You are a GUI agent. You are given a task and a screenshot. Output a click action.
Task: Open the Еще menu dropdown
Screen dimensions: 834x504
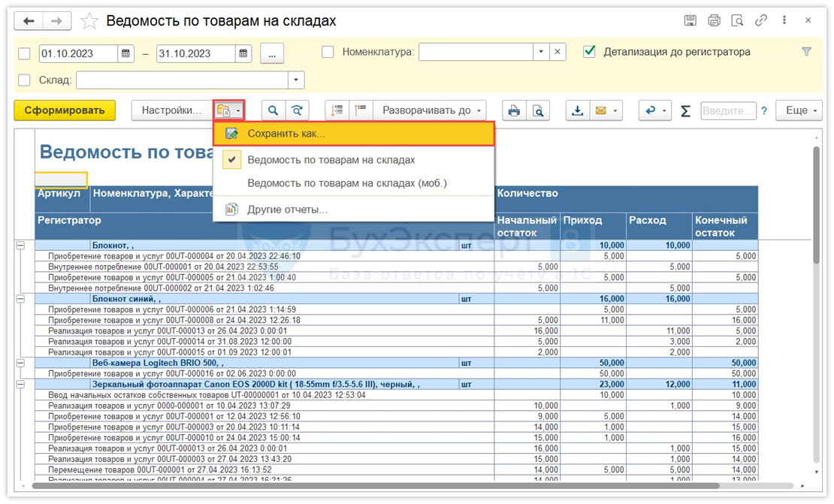[x=799, y=110]
